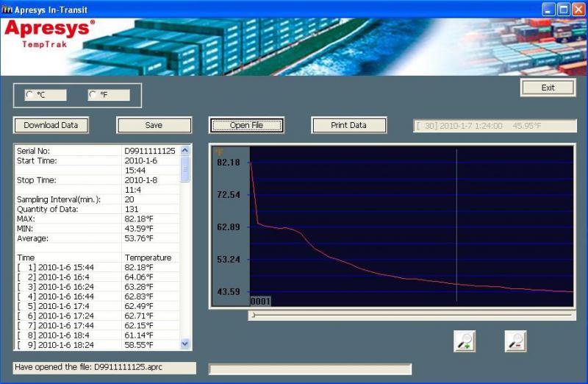Screen dimensions: 588x384
Task: Click the chart horizontal slider track
Action: pos(412,315)
